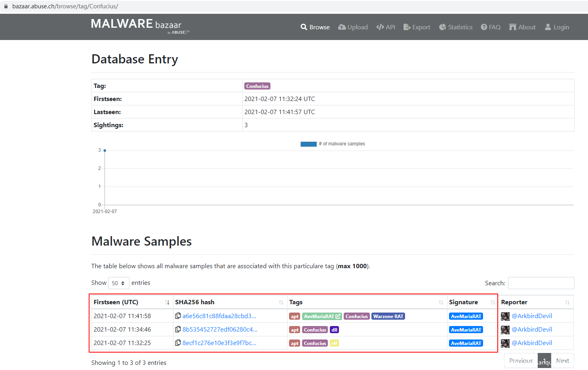Copy hash a6e56c81c88fdaa28cbd3 using copy icon

pos(178,316)
